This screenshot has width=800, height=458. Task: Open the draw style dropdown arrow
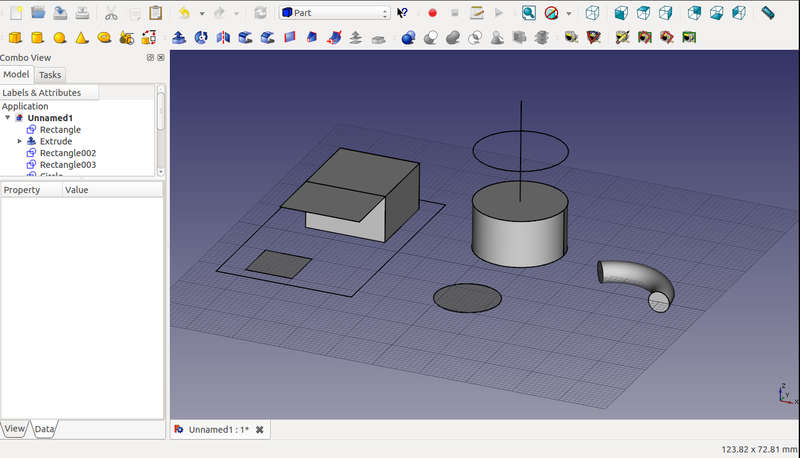[x=569, y=13]
